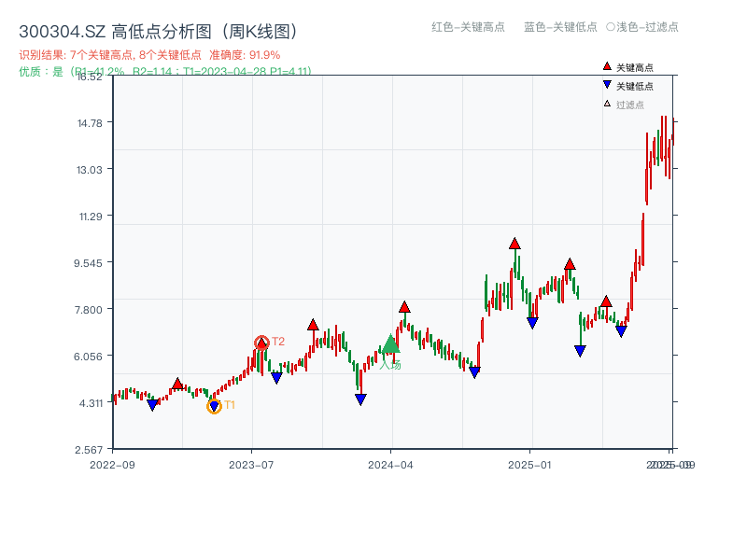This screenshot has width=747, height=560.
Task: Select the large green 入场 entry triangle
Action: point(390,343)
